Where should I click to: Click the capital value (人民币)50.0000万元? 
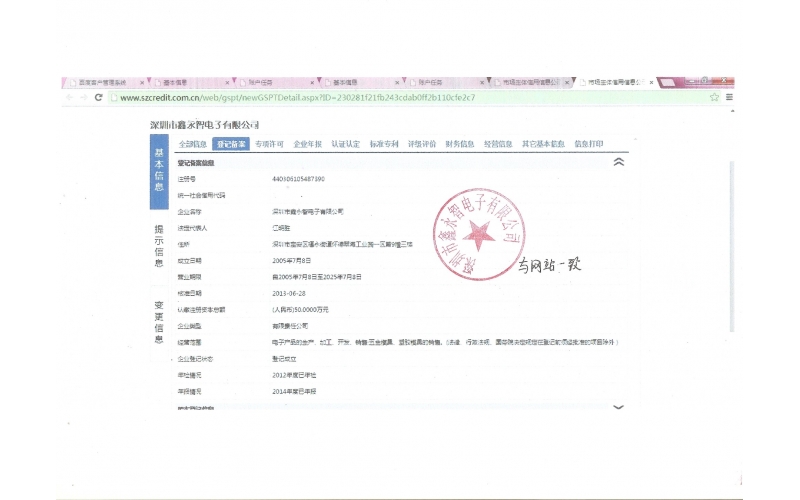point(301,310)
